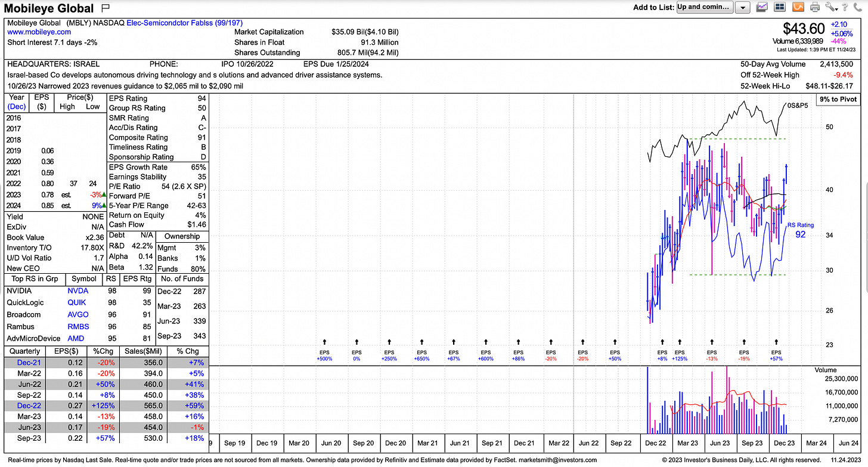Click the Sponsorship Rating D row

[x=157, y=157]
